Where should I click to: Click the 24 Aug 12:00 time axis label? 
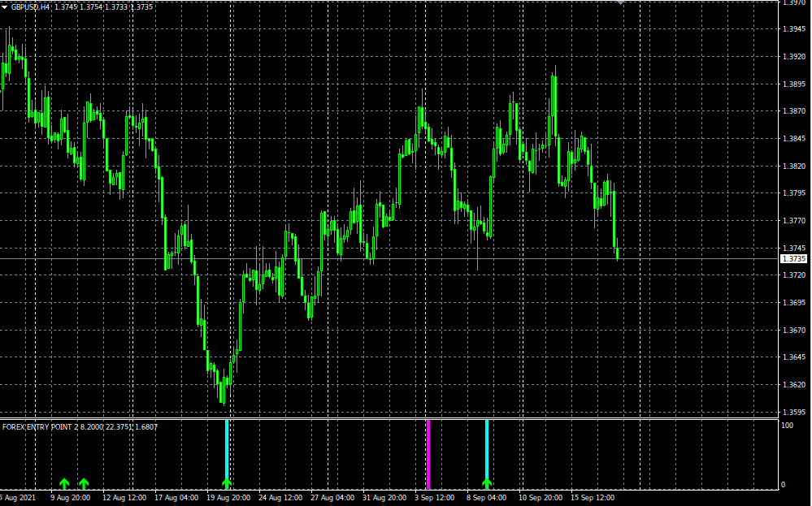[x=279, y=497]
